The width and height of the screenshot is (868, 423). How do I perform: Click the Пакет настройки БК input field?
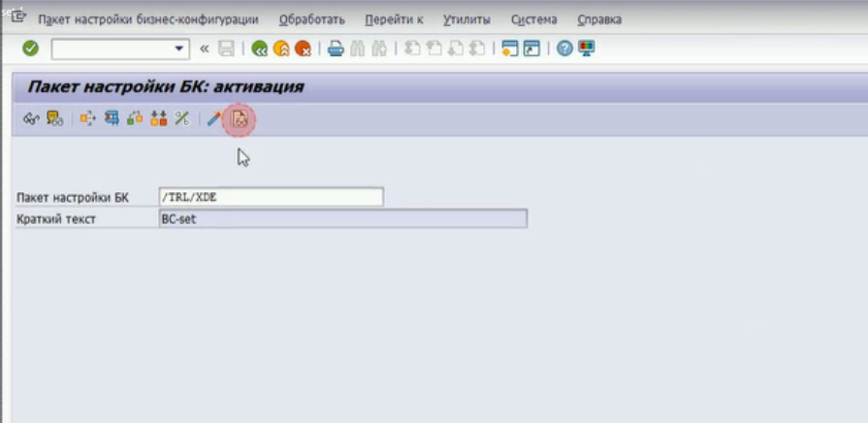pyautogui.click(x=271, y=197)
